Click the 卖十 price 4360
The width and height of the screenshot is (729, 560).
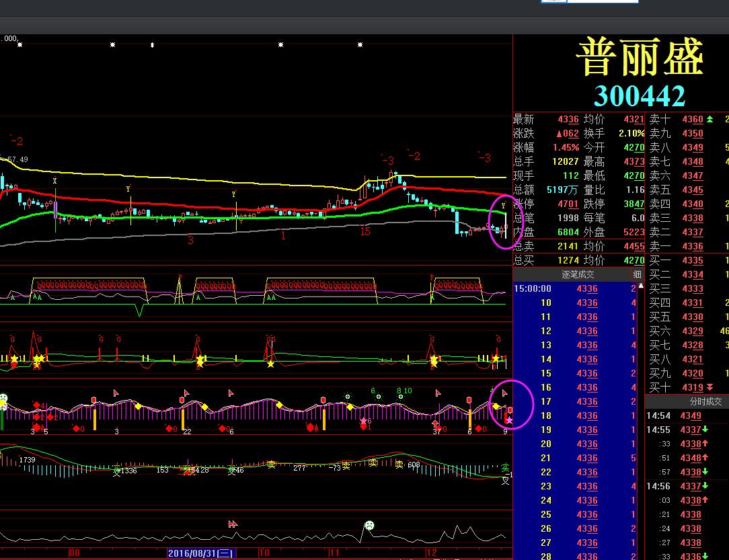(x=693, y=120)
